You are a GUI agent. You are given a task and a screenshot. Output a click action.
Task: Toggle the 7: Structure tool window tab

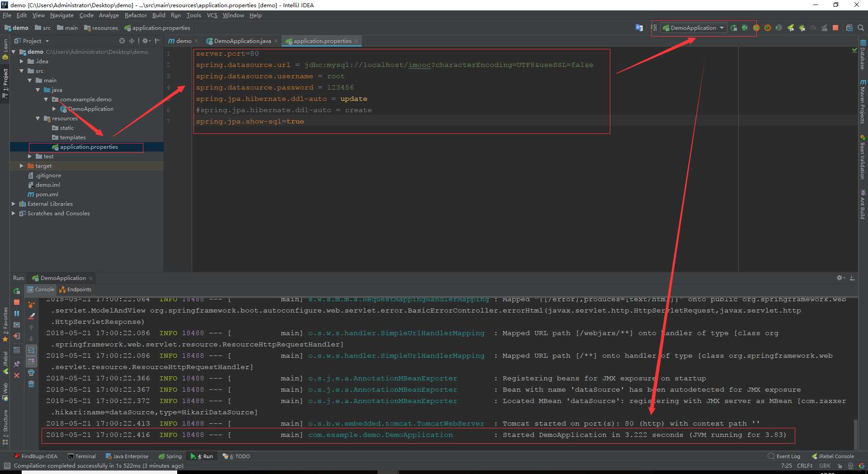pyautogui.click(x=5, y=427)
